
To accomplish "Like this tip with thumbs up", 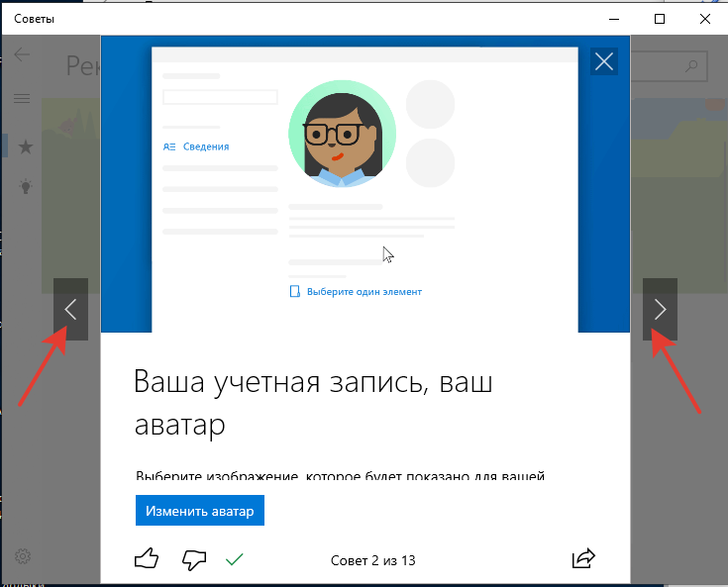I will [146, 559].
